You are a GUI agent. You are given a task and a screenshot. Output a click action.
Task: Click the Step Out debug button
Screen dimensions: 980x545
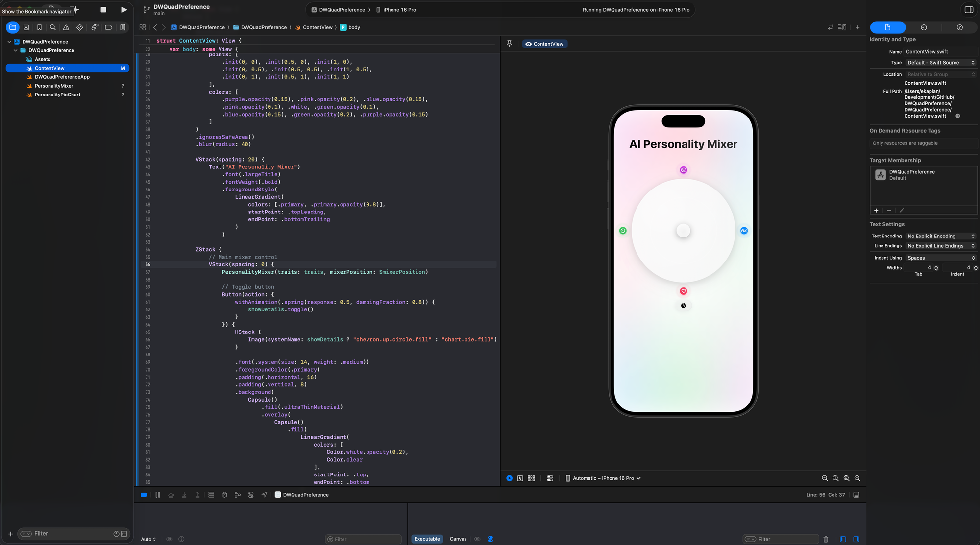[197, 495]
